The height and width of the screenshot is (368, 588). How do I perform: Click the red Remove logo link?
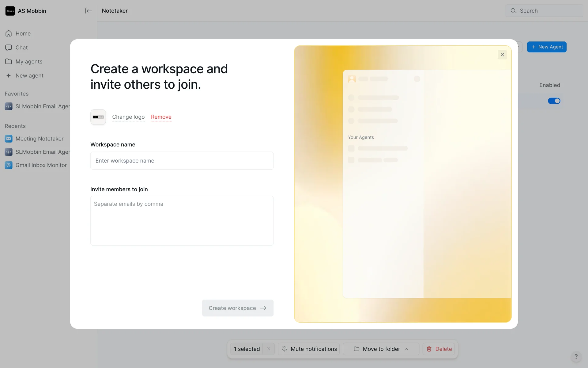pyautogui.click(x=161, y=117)
